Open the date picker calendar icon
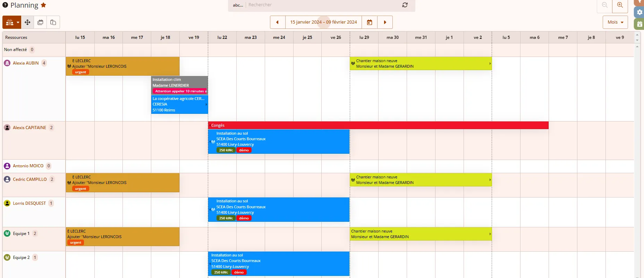This screenshot has width=644, height=278. [370, 22]
